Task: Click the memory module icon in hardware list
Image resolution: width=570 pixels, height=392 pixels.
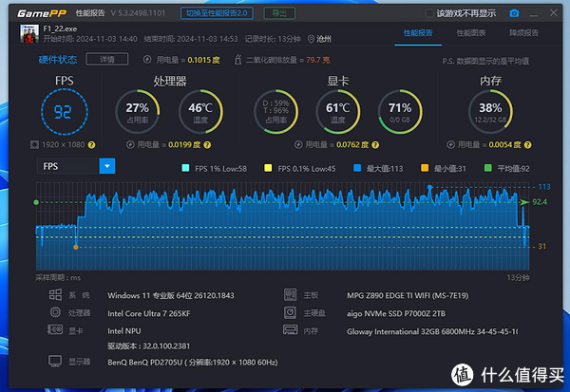Action: [x=290, y=330]
